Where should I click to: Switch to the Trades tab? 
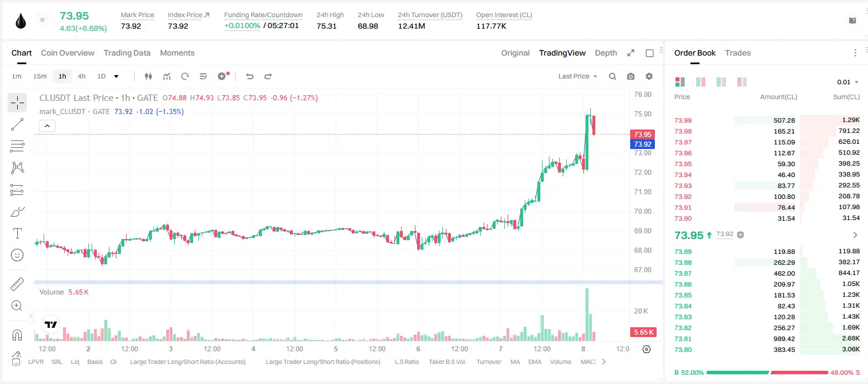[738, 53]
